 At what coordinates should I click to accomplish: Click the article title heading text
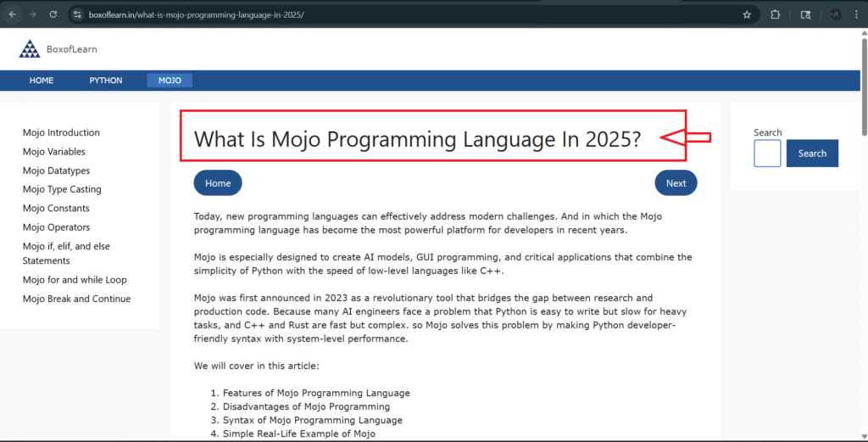[x=417, y=138]
